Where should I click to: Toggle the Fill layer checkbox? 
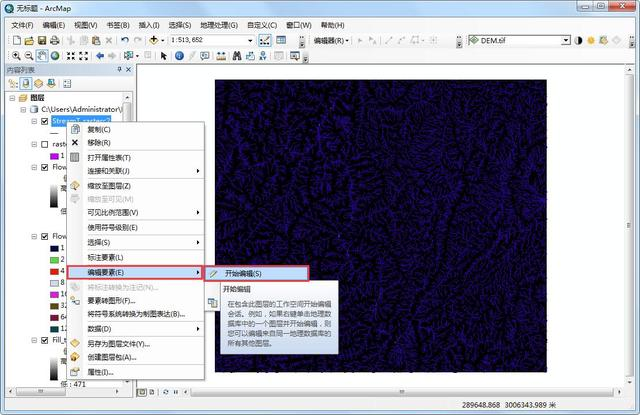(x=45, y=340)
